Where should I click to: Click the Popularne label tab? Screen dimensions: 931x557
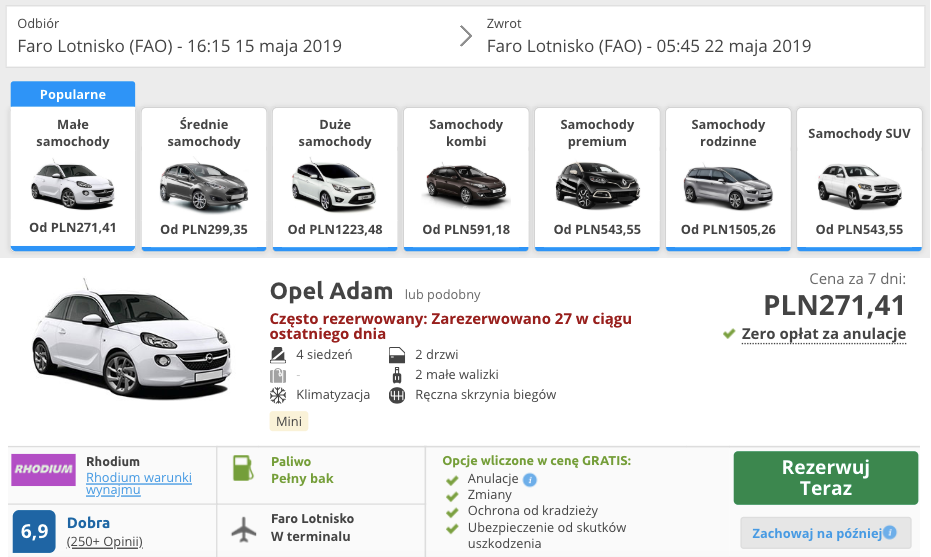[x=73, y=94]
